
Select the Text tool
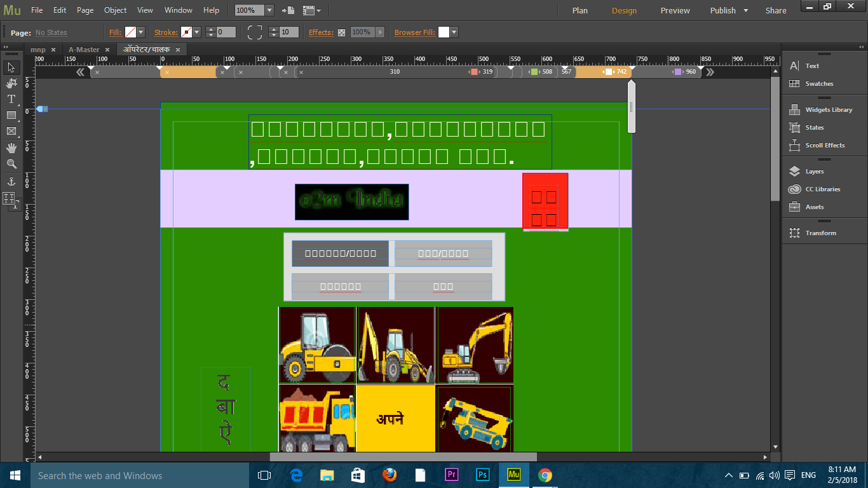(x=11, y=99)
